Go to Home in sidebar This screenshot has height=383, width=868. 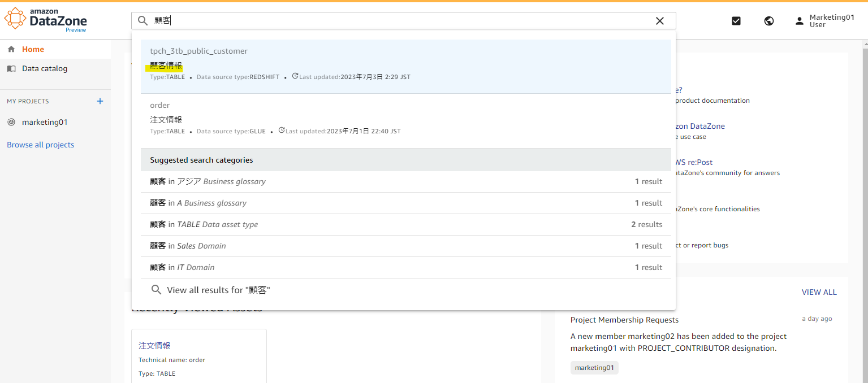click(55, 49)
